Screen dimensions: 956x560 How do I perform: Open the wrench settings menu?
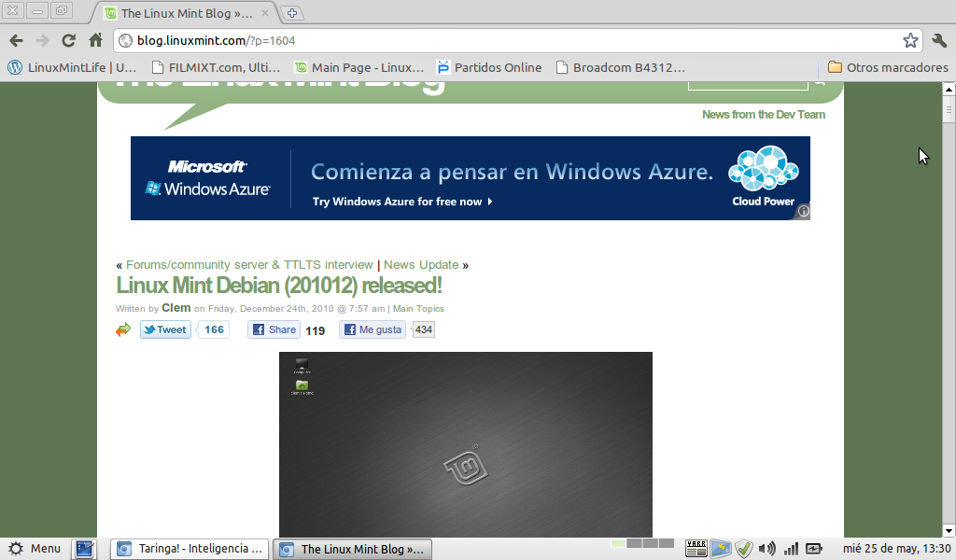[939, 41]
